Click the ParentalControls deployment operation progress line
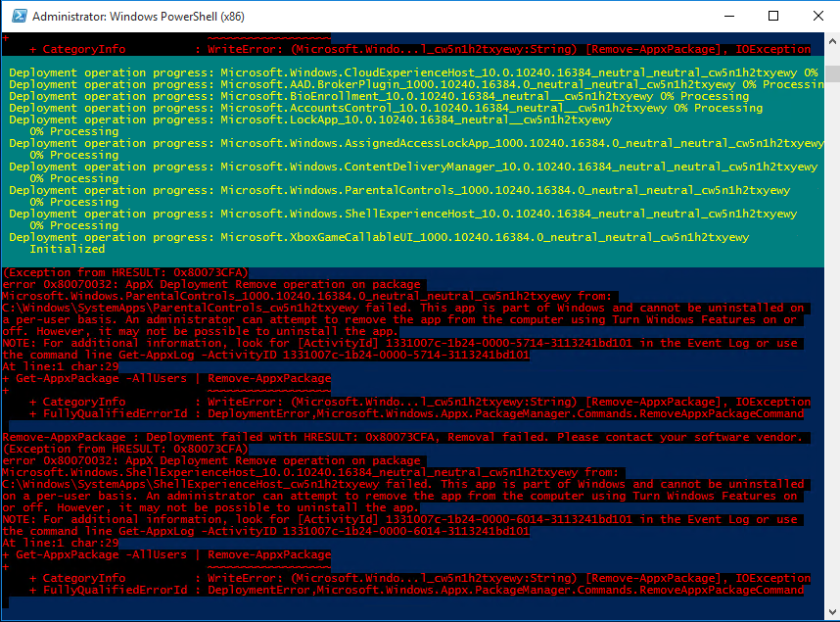 click(399, 191)
